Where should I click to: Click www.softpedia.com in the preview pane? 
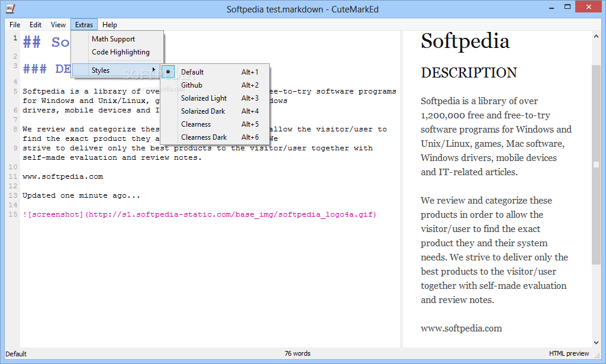click(461, 328)
